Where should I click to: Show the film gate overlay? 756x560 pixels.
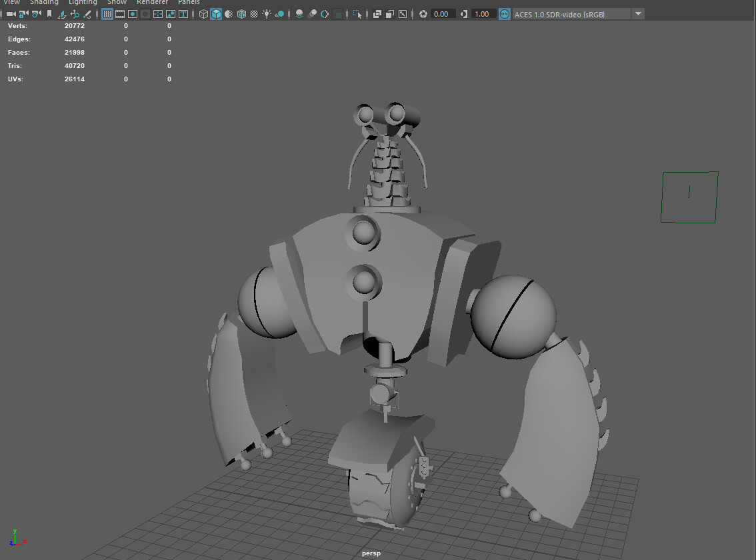tap(121, 13)
